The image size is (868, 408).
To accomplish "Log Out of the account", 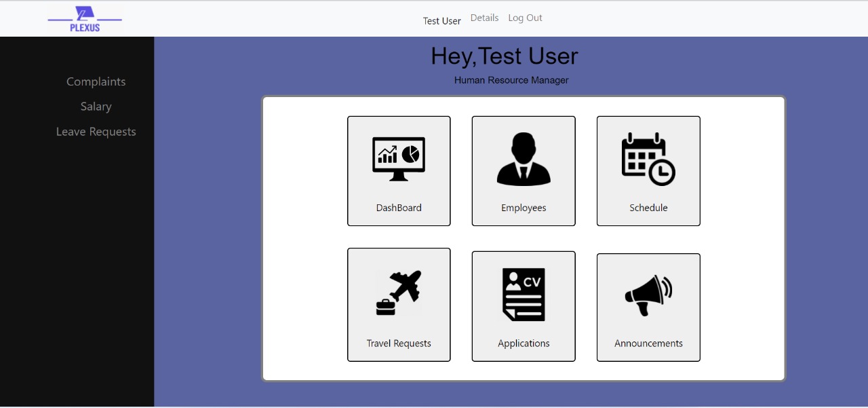I will coord(525,18).
